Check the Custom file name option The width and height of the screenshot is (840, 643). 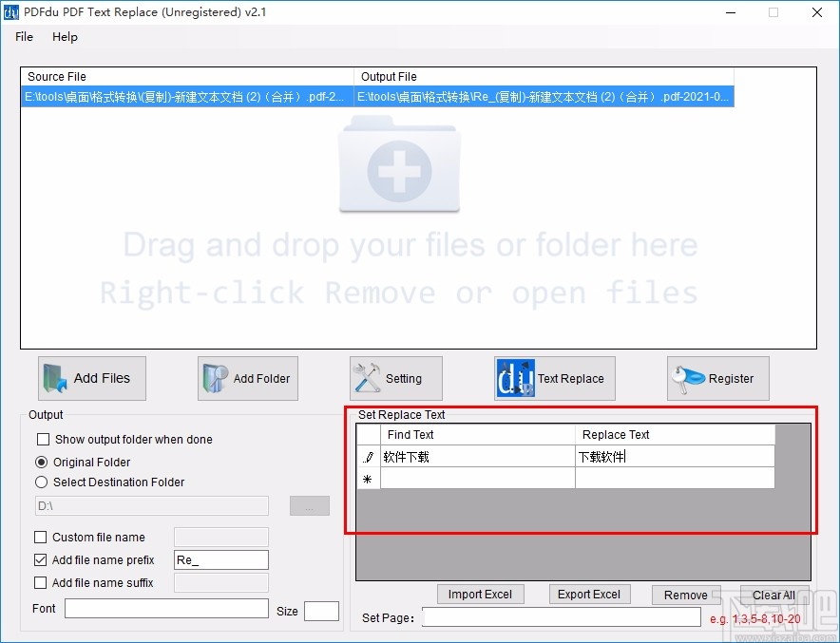(40, 537)
